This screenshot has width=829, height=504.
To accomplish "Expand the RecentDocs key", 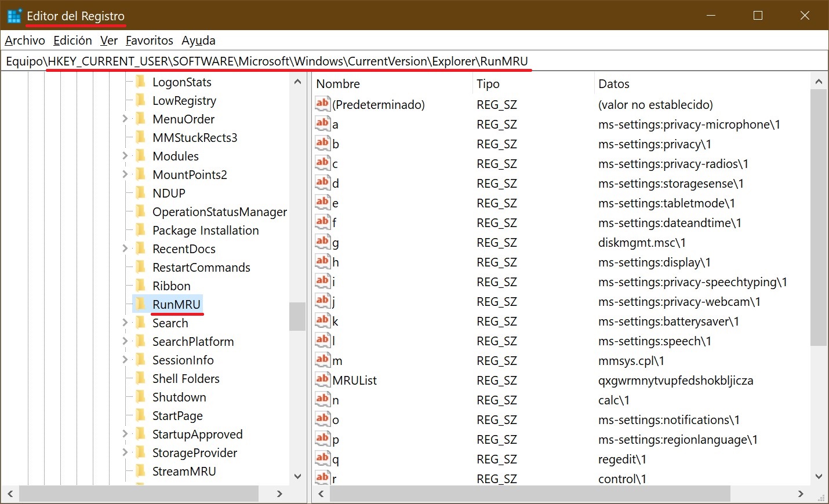I will pyautogui.click(x=125, y=249).
